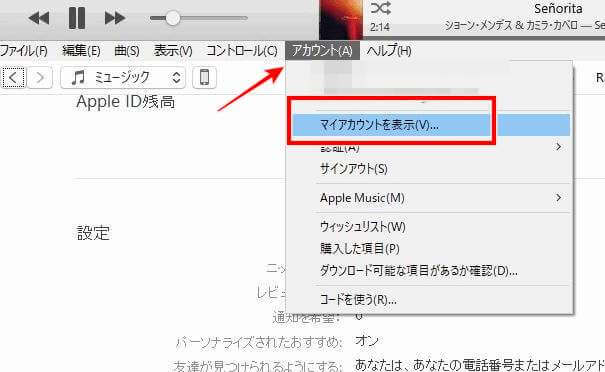Expand the Apple Music(M) submenu arrow
Image resolution: width=605 pixels, height=372 pixels.
coord(558,198)
